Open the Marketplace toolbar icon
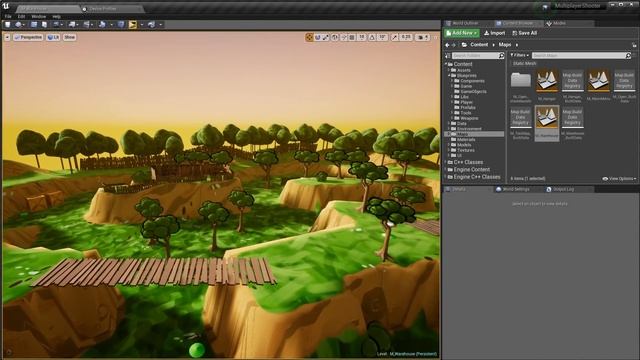The image size is (640, 360). [x=44, y=24]
